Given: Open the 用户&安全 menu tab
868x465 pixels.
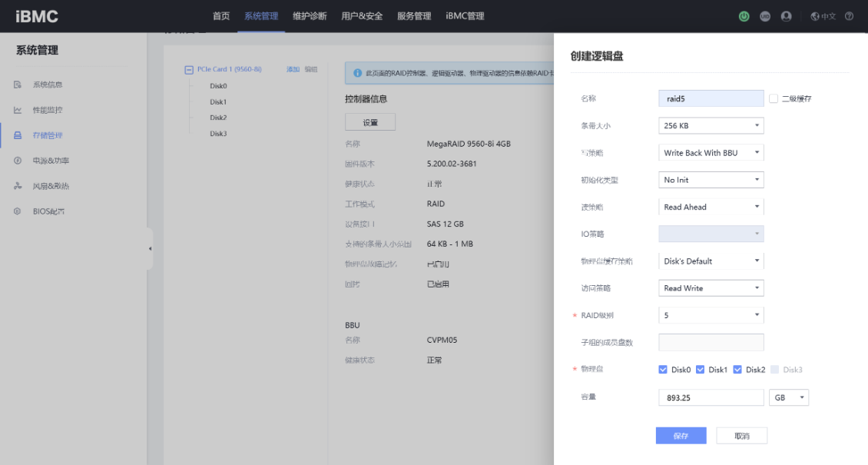Looking at the screenshot, I should click(362, 16).
